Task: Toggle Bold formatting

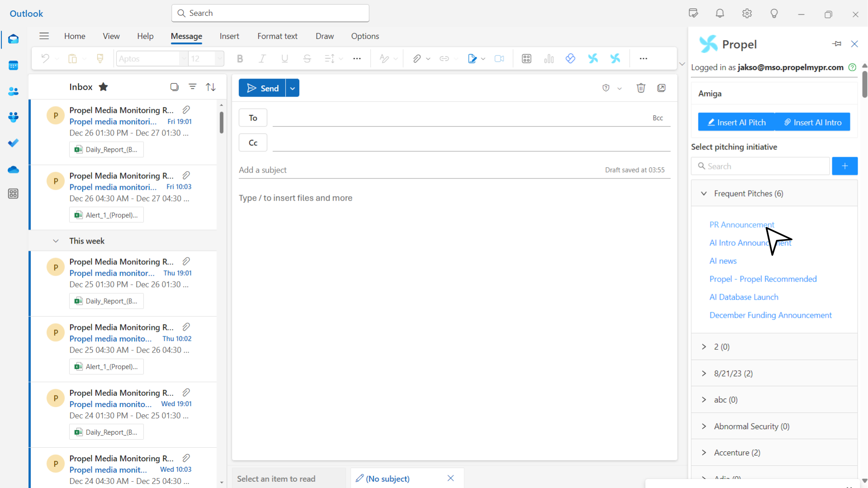Action: click(x=240, y=59)
